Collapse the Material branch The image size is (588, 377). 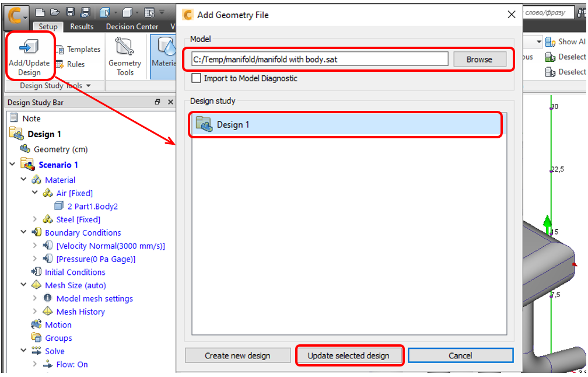click(x=23, y=179)
